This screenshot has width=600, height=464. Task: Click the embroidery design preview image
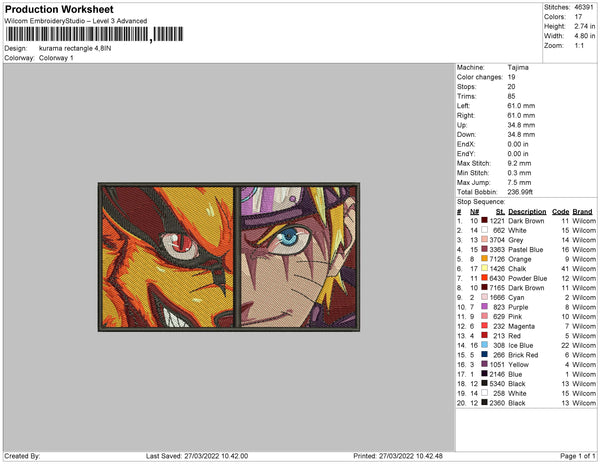[x=229, y=257]
